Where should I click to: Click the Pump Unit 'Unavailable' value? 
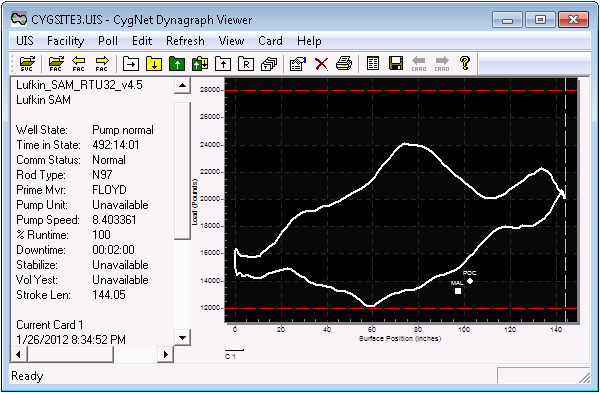tap(120, 205)
